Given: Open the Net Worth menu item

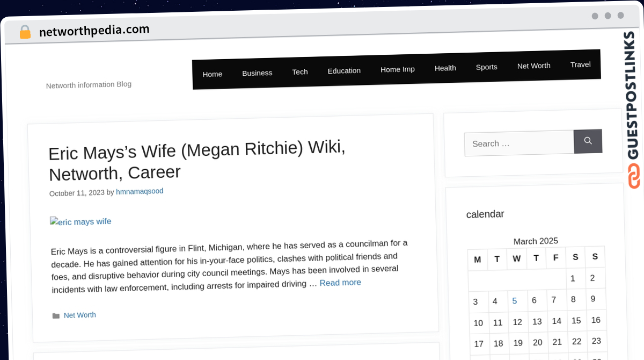Looking at the screenshot, I should coord(534,66).
